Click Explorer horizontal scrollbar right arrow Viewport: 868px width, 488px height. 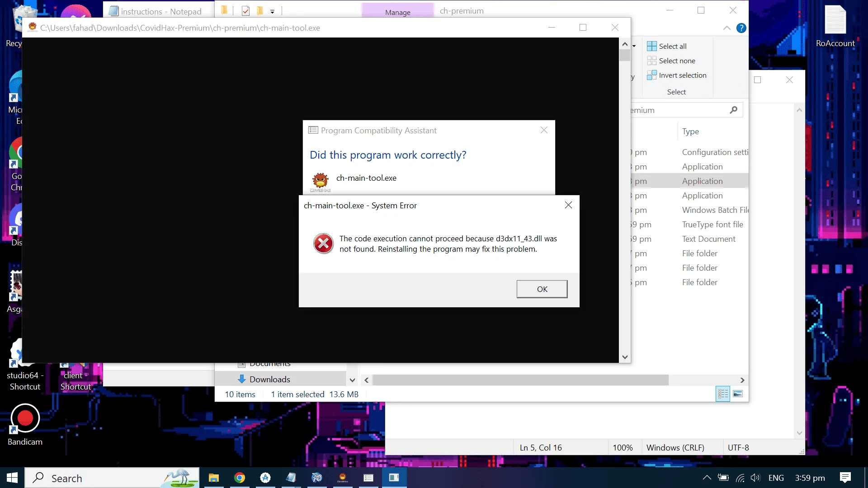[x=742, y=380]
